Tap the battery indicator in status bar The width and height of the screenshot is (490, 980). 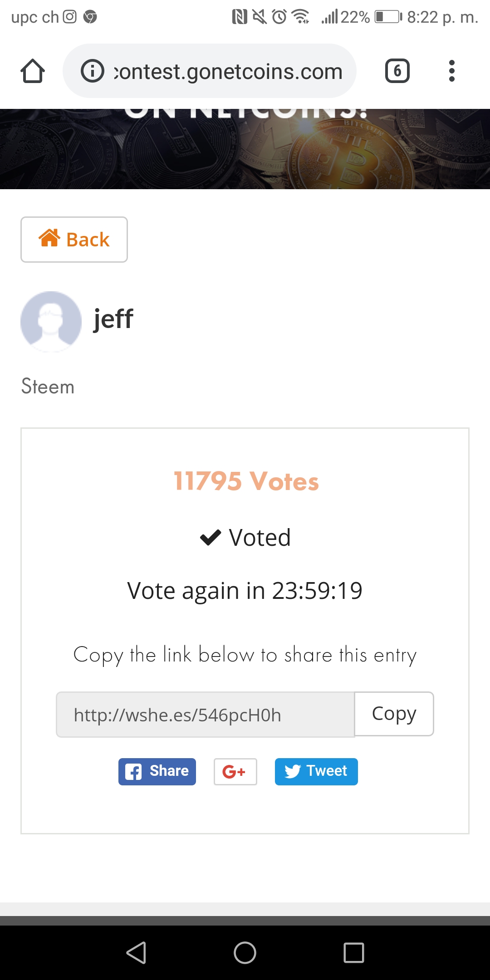point(388,17)
